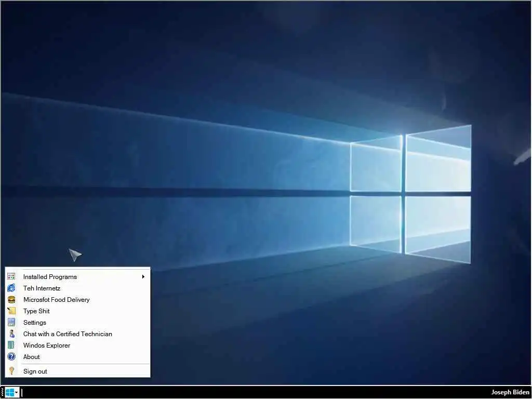Open the start button dropdown arrow
Screen dimensions: 532x399
(x=17, y=393)
